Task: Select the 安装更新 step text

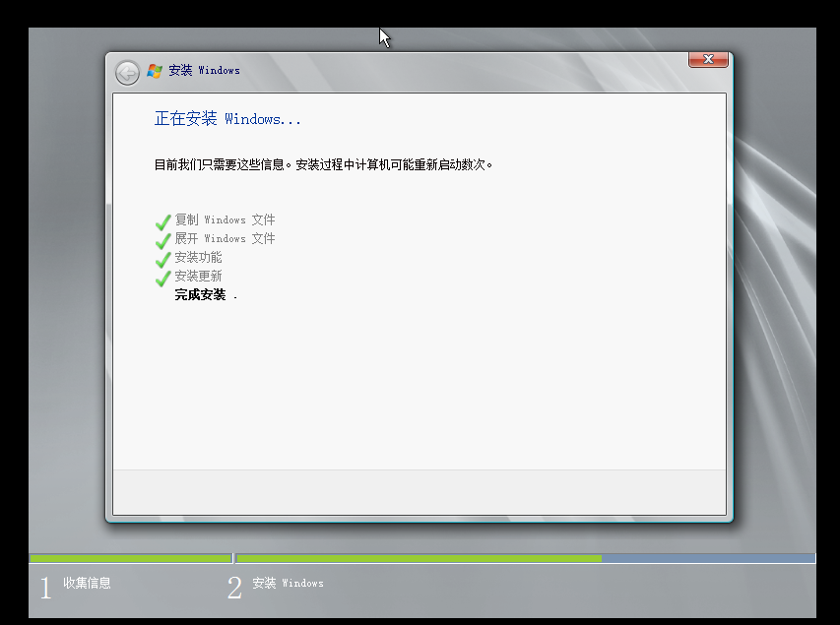Action: (198, 276)
